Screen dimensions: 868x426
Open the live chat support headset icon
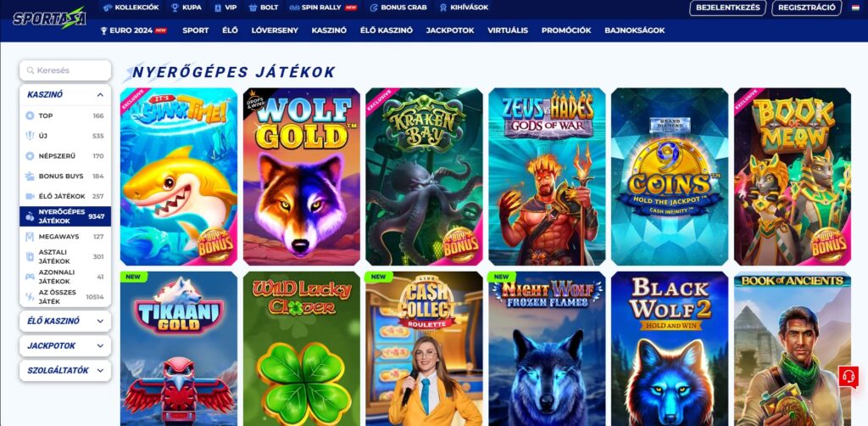coord(848,378)
